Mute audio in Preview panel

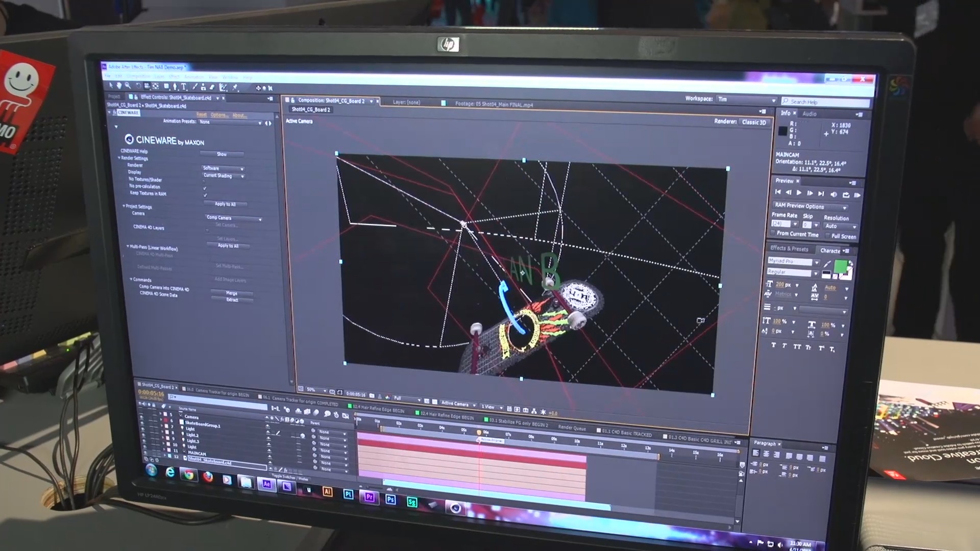834,194
